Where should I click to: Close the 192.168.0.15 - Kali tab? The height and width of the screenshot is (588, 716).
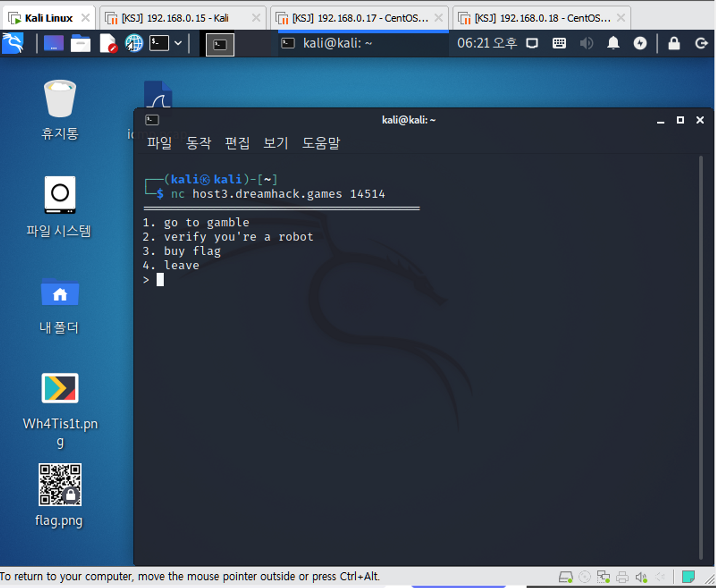pyautogui.click(x=256, y=18)
